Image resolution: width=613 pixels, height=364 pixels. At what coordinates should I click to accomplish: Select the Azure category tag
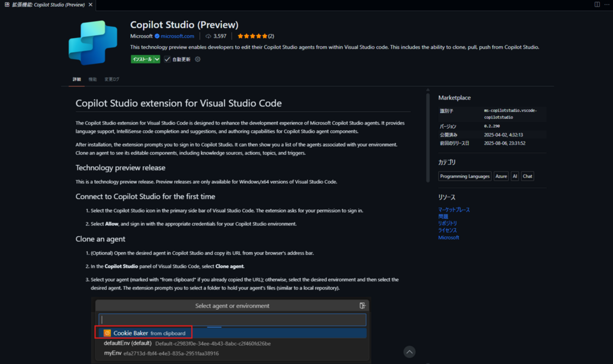pos(501,176)
